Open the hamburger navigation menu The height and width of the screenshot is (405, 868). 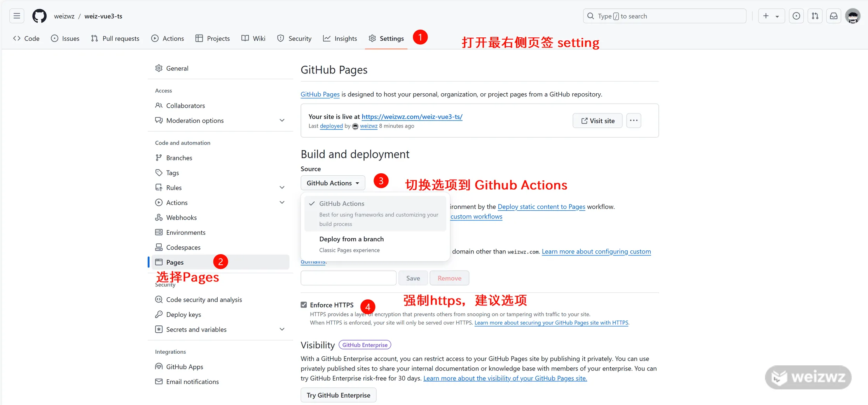17,16
